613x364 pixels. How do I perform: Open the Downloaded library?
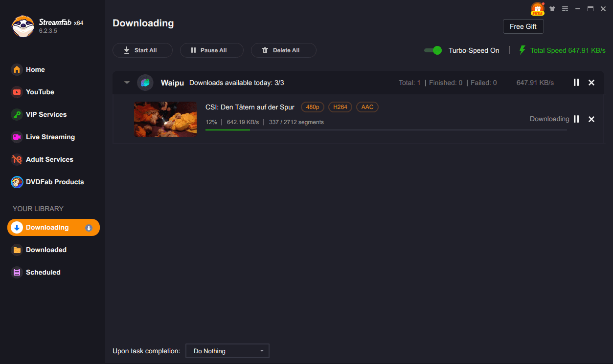click(46, 250)
